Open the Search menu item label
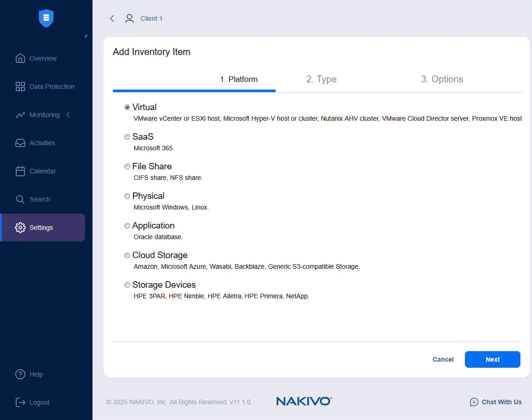The image size is (532, 420). click(x=40, y=199)
